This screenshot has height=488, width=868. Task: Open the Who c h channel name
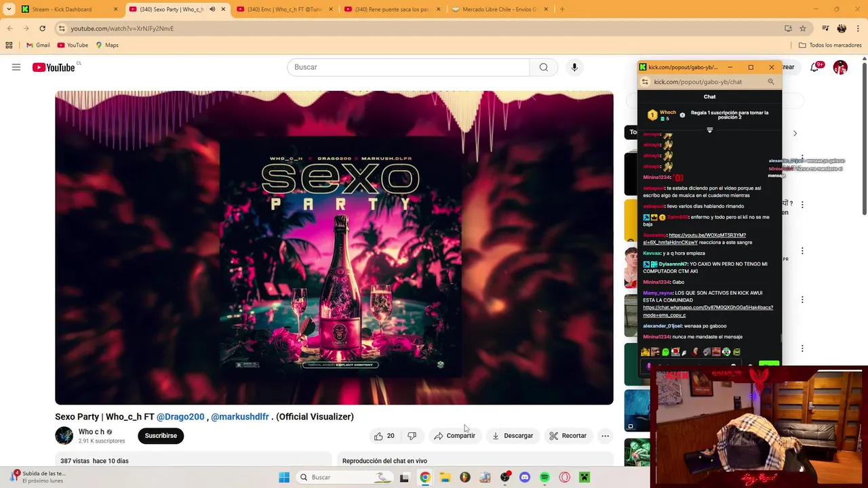(92, 432)
